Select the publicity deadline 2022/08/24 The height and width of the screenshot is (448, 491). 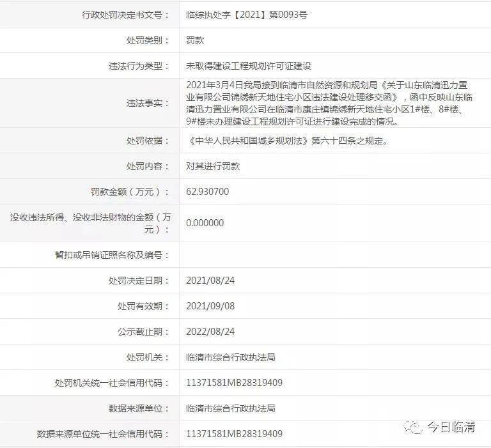tap(210, 332)
